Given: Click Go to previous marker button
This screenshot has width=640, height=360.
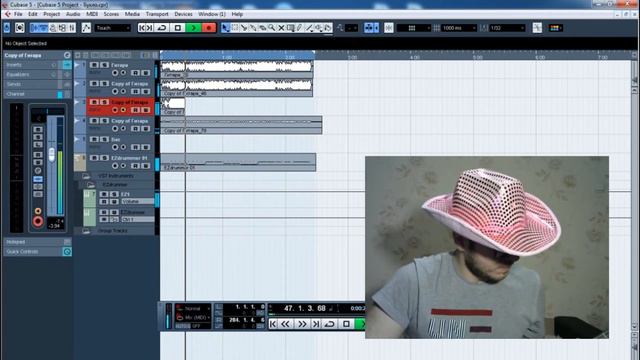Looking at the screenshot, I should (x=142, y=28).
